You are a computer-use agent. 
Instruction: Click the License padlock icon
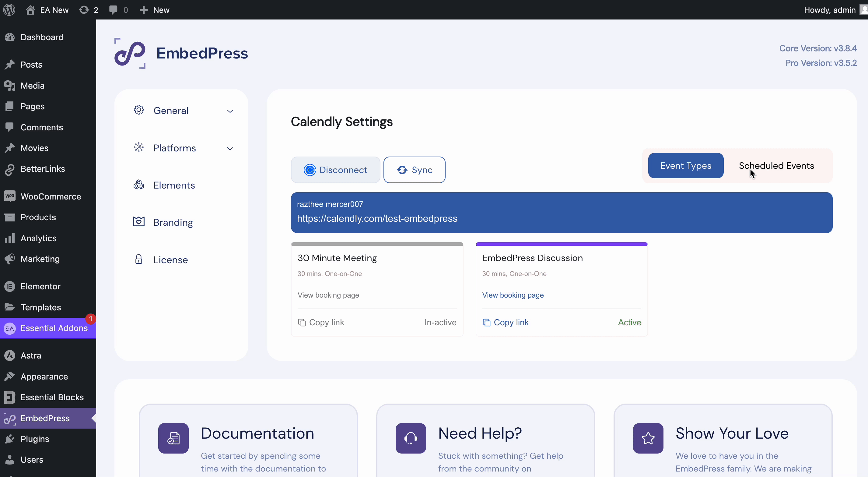(x=138, y=259)
